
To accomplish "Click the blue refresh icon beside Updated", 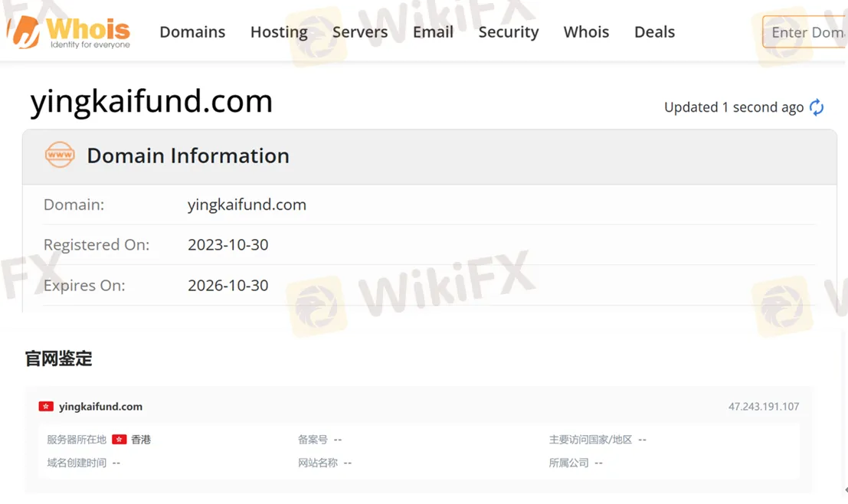I will [817, 107].
